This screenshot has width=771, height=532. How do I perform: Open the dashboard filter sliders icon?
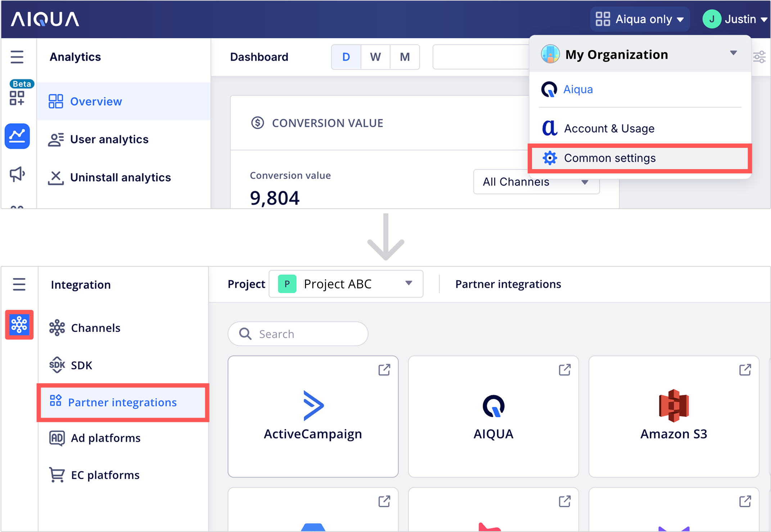pyautogui.click(x=759, y=57)
